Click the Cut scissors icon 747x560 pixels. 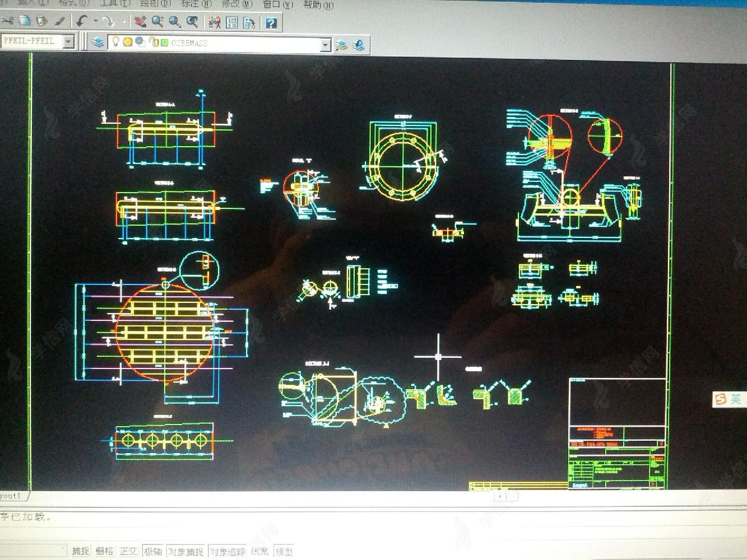tap(7, 21)
